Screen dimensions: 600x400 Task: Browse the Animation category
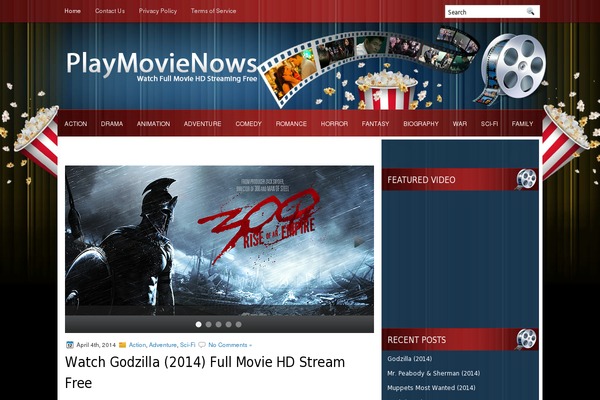pos(153,124)
